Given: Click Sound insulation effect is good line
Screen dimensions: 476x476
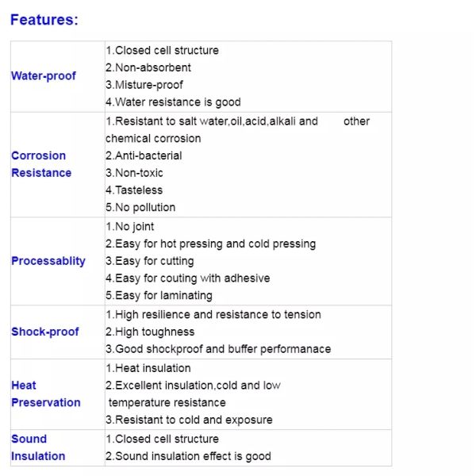Looking at the screenshot, I should (x=188, y=456).
